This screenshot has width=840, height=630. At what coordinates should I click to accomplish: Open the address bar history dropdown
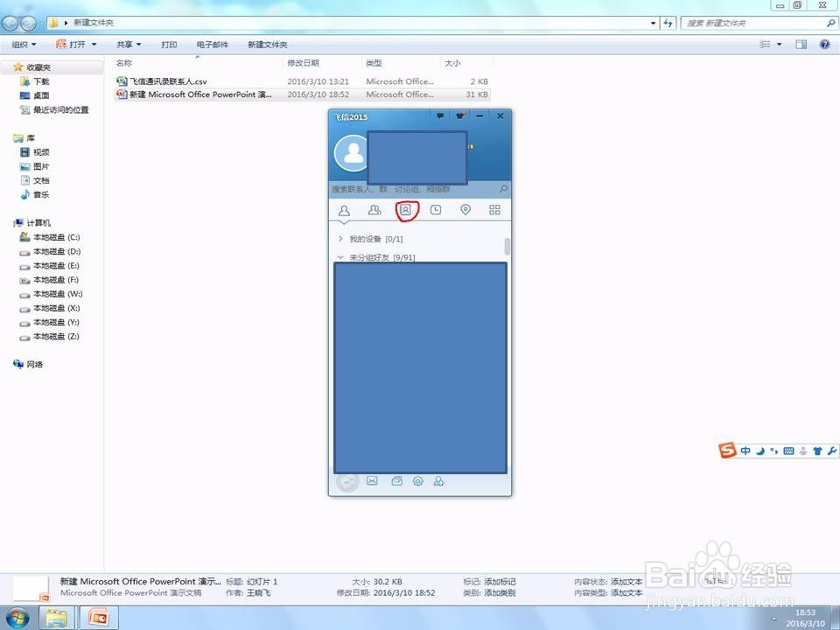(x=653, y=23)
